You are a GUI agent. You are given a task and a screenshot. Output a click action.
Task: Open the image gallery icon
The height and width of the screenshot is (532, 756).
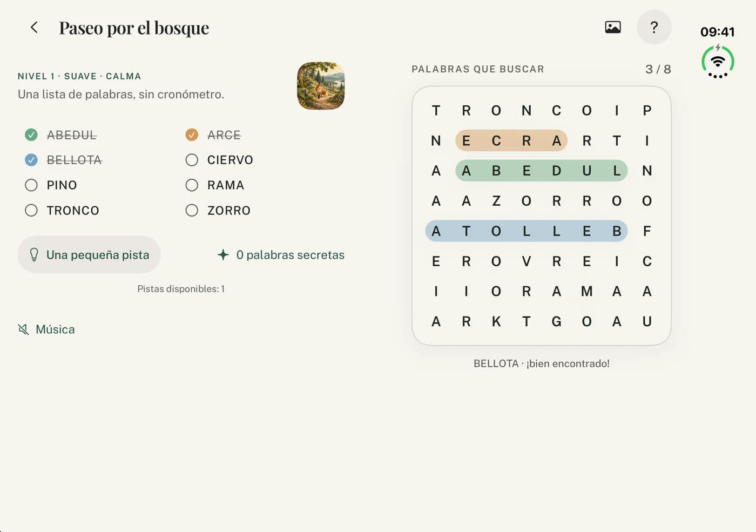click(x=613, y=27)
